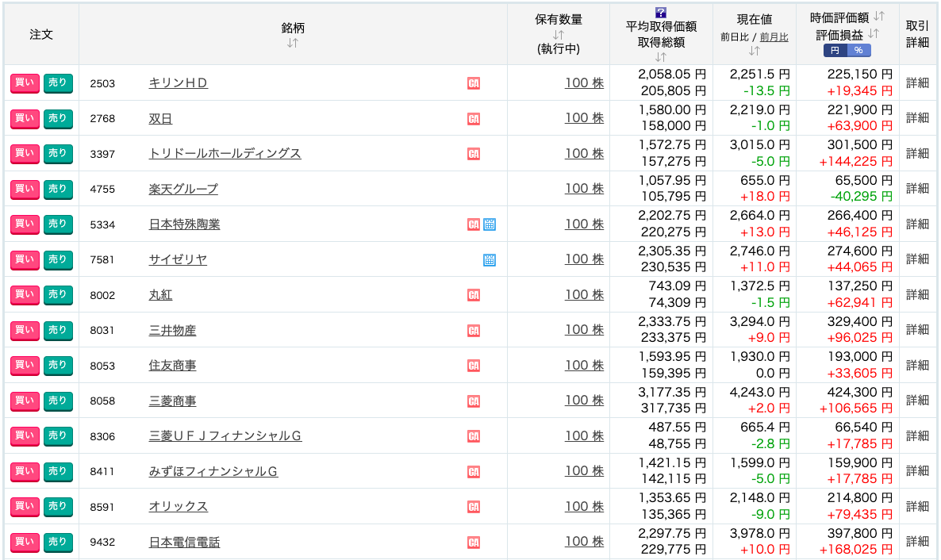Select current price 4,243.0 円
Viewport: 941px width, 560px height.
pyautogui.click(x=760, y=393)
